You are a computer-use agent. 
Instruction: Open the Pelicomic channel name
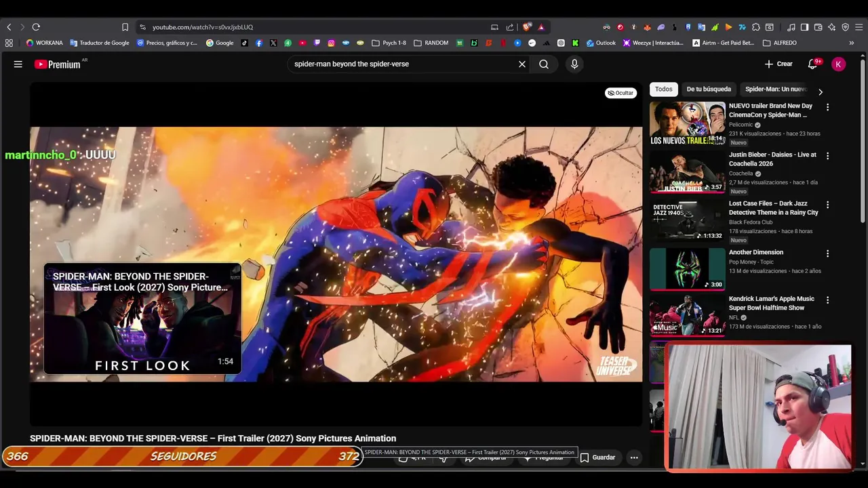pos(741,125)
